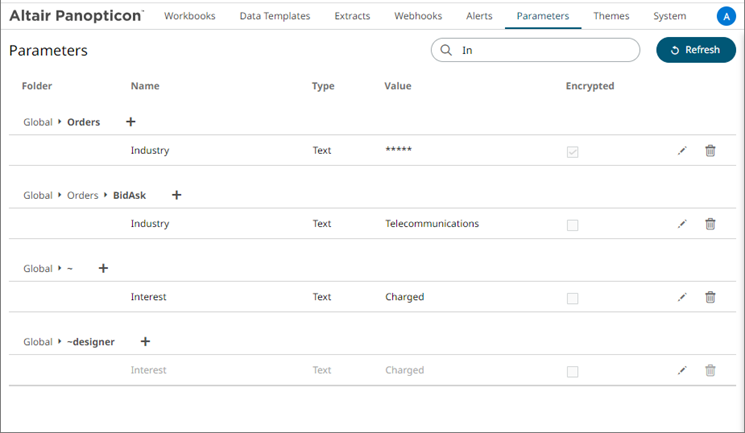Switch to the Data Templates tab
The width and height of the screenshot is (745, 433).
(x=275, y=16)
